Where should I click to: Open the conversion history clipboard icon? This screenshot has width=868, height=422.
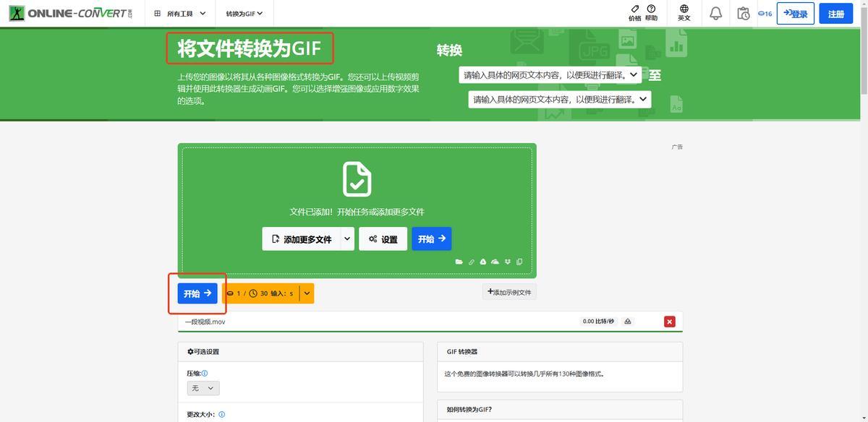[x=743, y=14]
